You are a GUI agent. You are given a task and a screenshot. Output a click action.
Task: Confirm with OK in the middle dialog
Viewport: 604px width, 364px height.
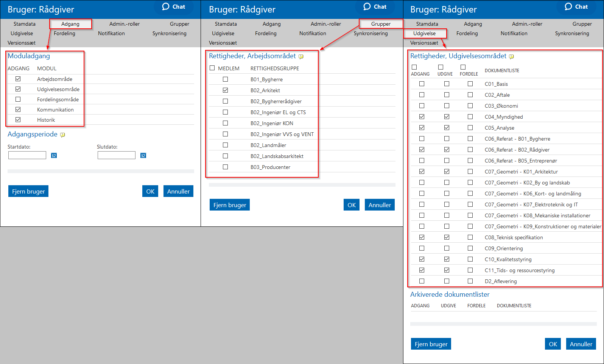(352, 205)
